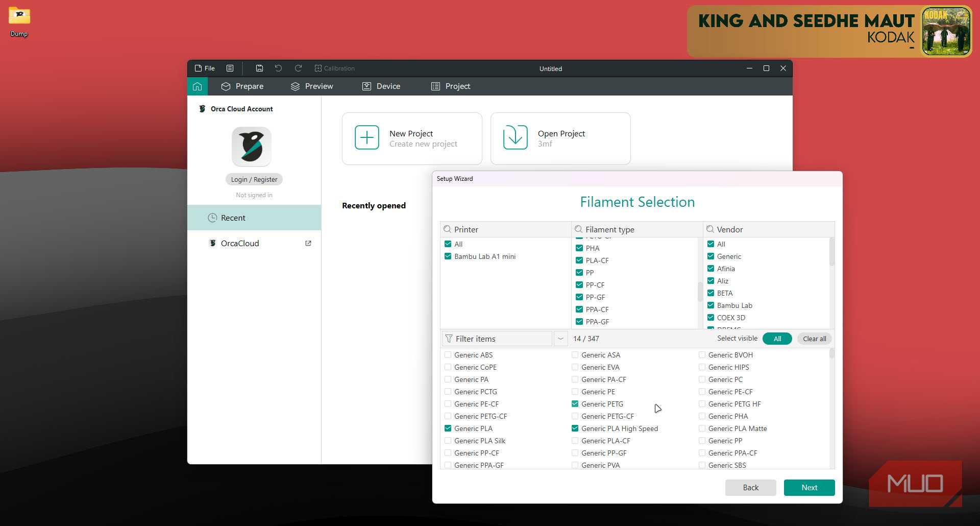The image size is (980, 526).
Task: Click the Filter items input field
Action: 497,339
